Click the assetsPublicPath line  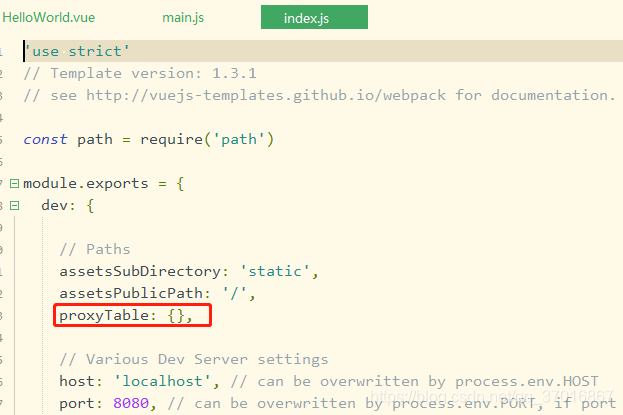click(157, 293)
